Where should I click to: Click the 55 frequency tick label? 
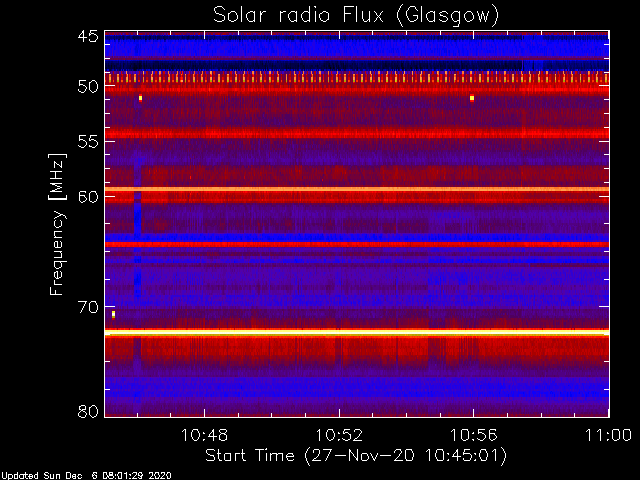[88, 142]
